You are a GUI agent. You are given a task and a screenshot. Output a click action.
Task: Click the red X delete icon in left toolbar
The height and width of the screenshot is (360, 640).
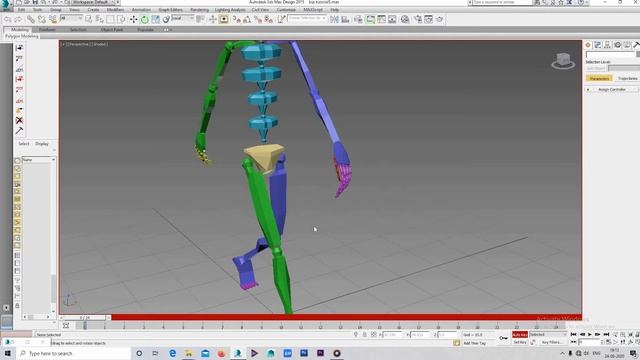[x=19, y=120]
